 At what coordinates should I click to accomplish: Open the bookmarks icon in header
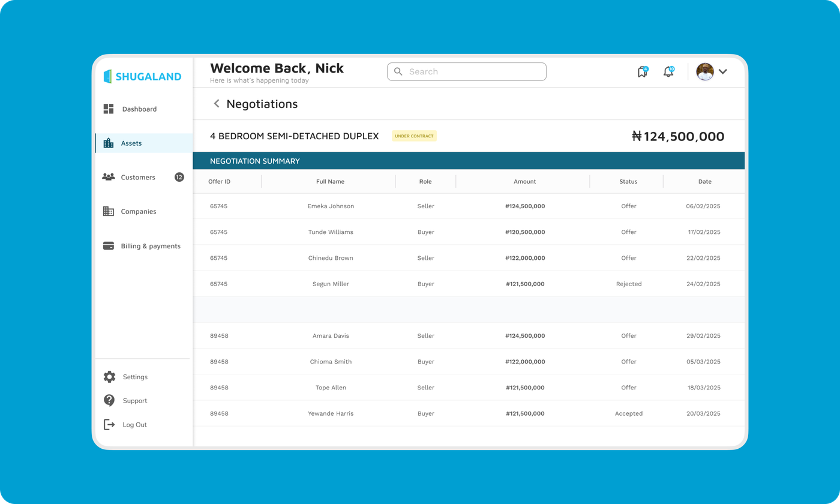click(x=642, y=72)
